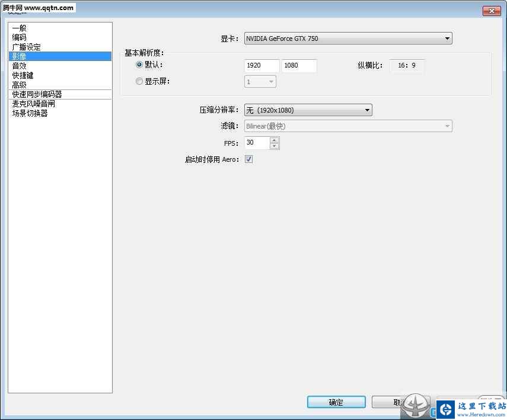Image resolution: width=507 pixels, height=420 pixels.
Task: Click the width field showing 1920
Action: pyautogui.click(x=262, y=65)
